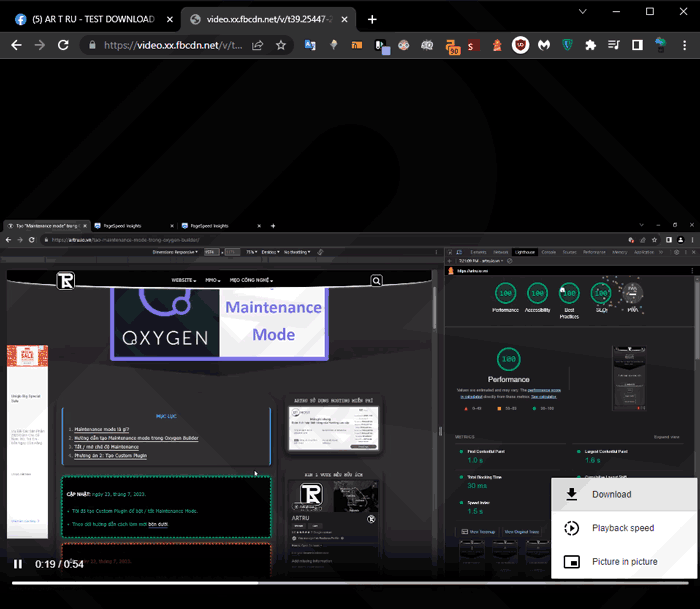Click the green shield extension icon
The image size is (700, 609).
click(x=567, y=45)
